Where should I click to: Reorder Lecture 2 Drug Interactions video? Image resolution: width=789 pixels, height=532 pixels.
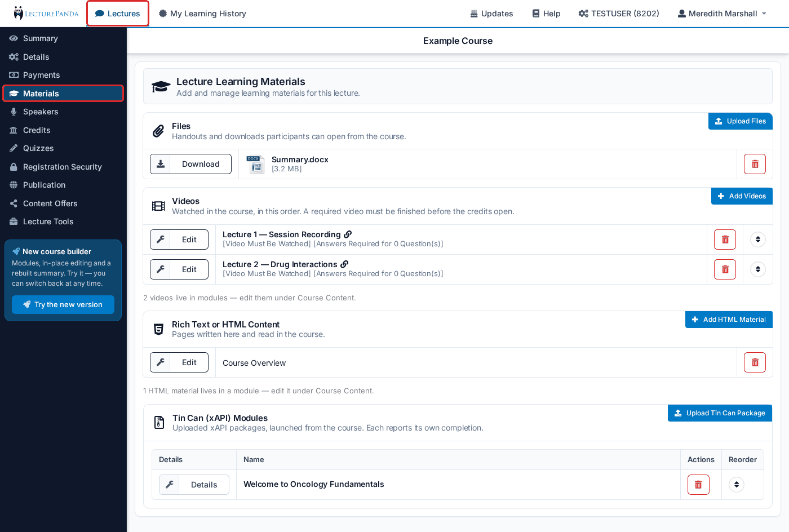[x=758, y=269]
